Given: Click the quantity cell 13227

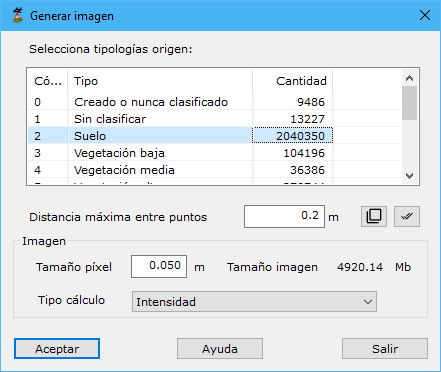Looking at the screenshot, I should pos(293,119).
